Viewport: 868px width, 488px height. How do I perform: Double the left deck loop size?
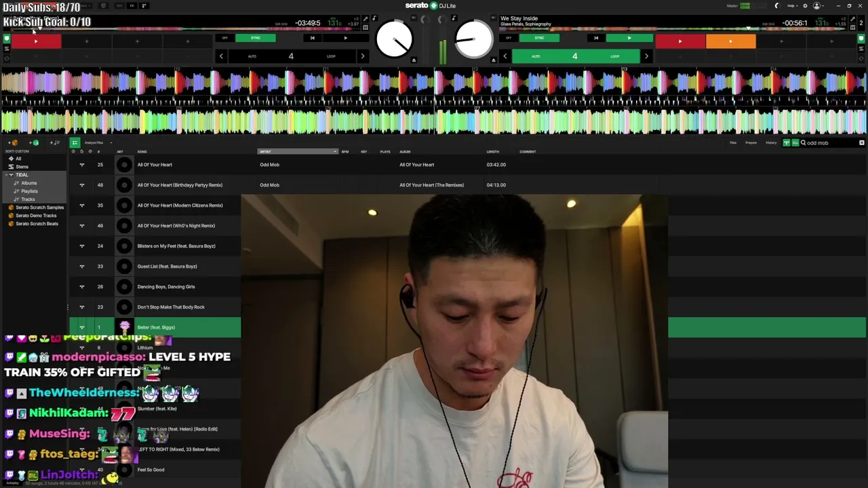pyautogui.click(x=362, y=56)
